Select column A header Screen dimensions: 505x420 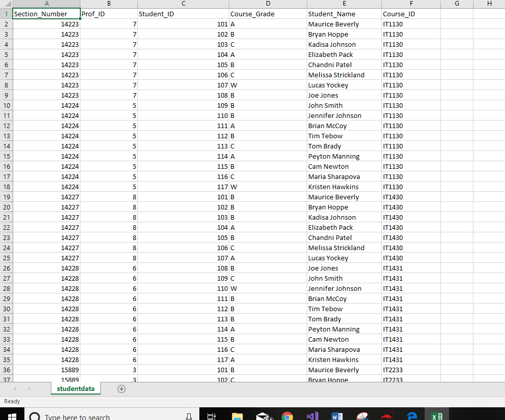click(46, 4)
